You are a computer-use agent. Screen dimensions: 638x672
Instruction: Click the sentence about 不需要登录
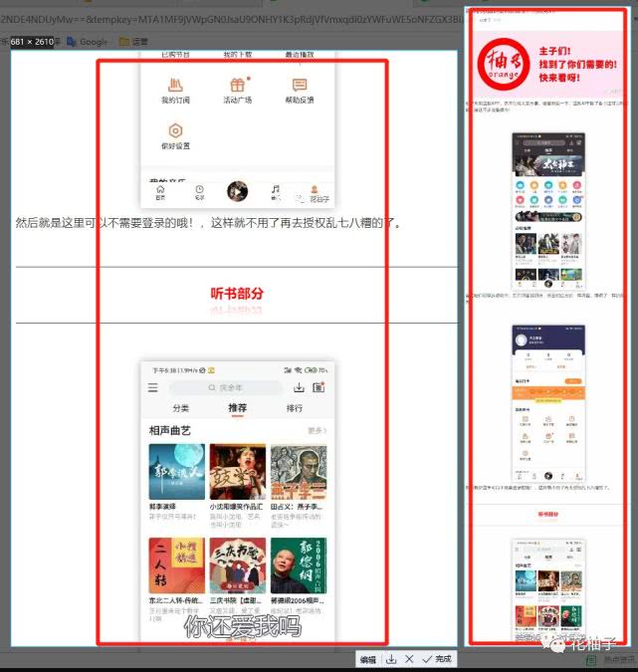[209, 223]
